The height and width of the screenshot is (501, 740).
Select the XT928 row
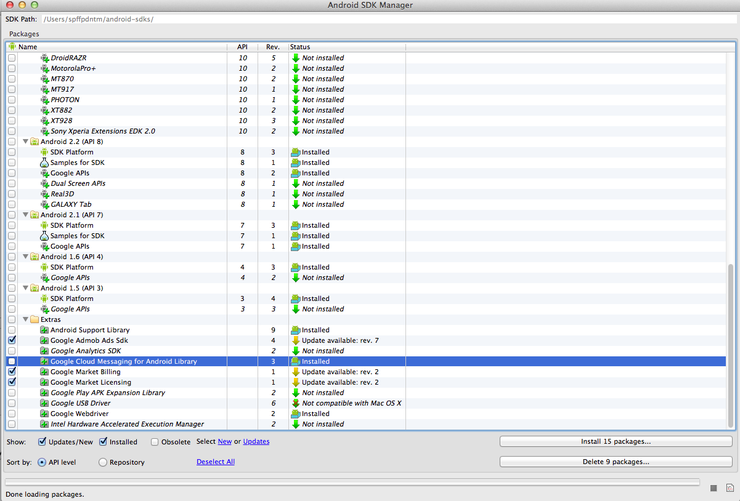point(366,121)
